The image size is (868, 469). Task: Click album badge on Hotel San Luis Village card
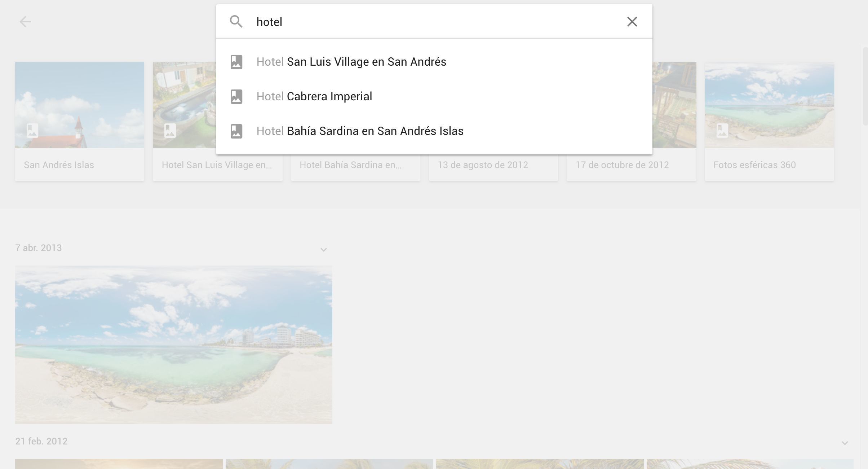tap(170, 130)
